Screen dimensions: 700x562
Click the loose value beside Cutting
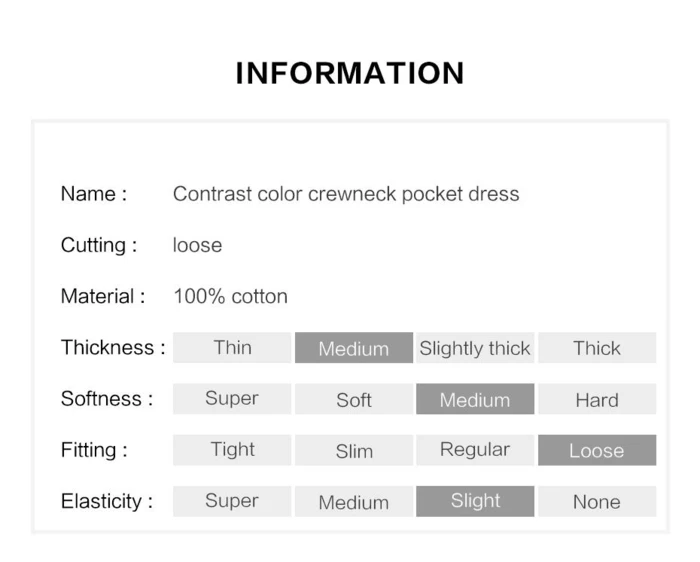click(197, 245)
